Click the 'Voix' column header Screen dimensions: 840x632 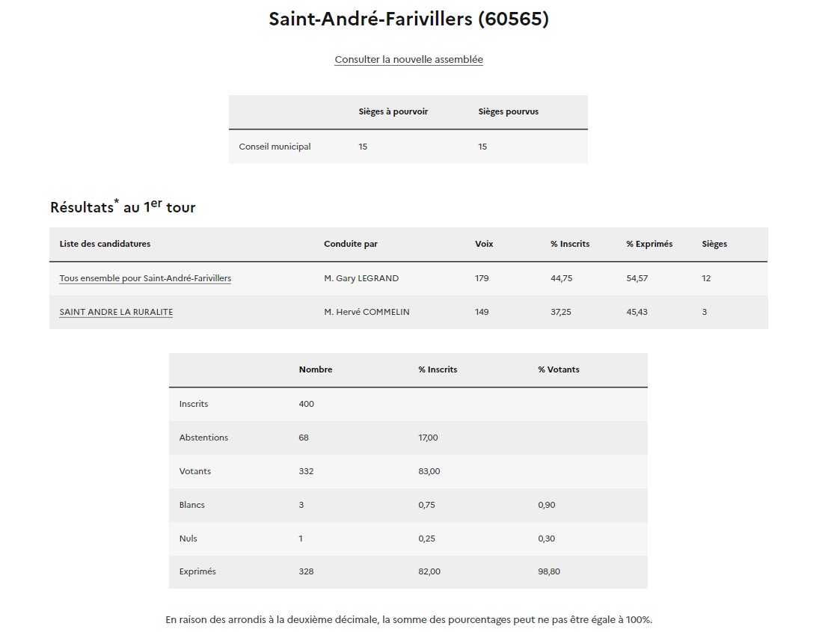coord(484,244)
